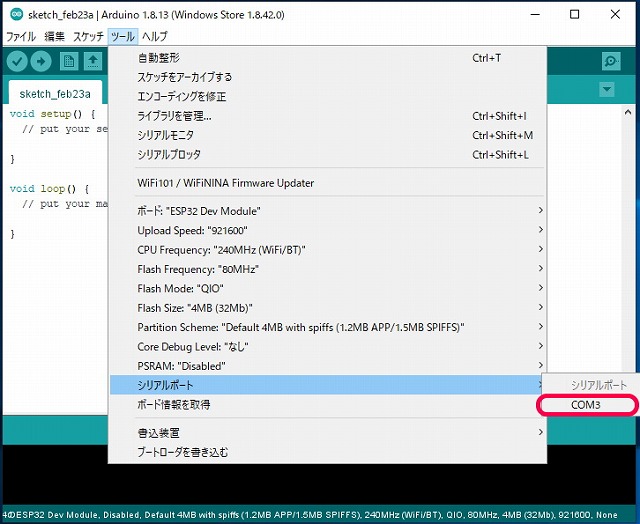
Task: Expand the CPU Frequency submenu
Action: 327,250
